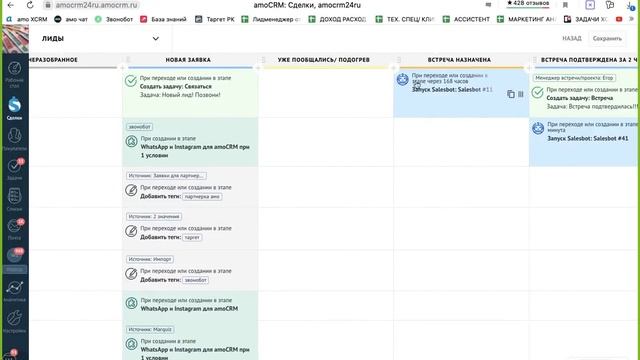Click checkmark icon of Создать задачу: Встреча
This screenshot has height=360, width=640.
[537, 93]
